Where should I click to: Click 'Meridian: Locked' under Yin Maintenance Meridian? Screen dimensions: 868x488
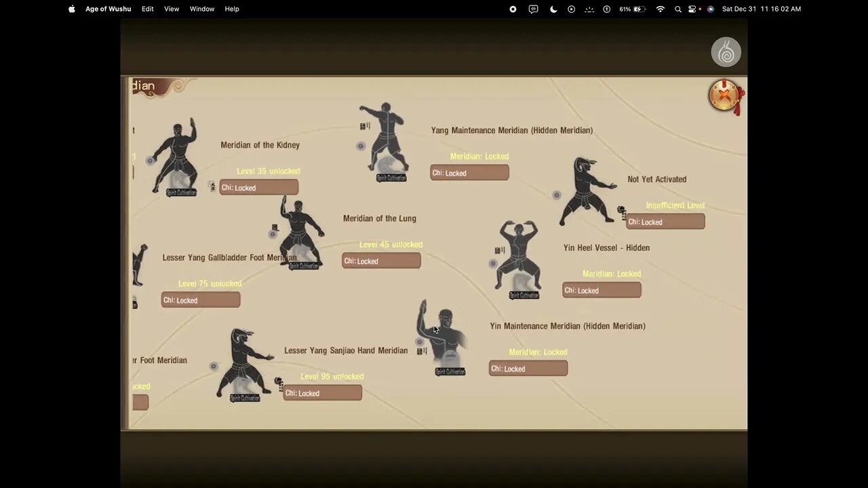[538, 352]
